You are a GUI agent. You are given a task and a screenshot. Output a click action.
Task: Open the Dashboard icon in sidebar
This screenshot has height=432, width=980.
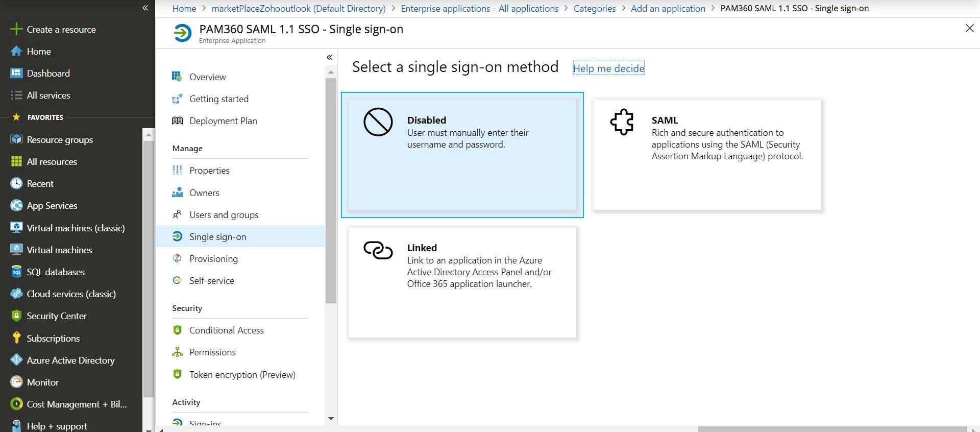16,74
